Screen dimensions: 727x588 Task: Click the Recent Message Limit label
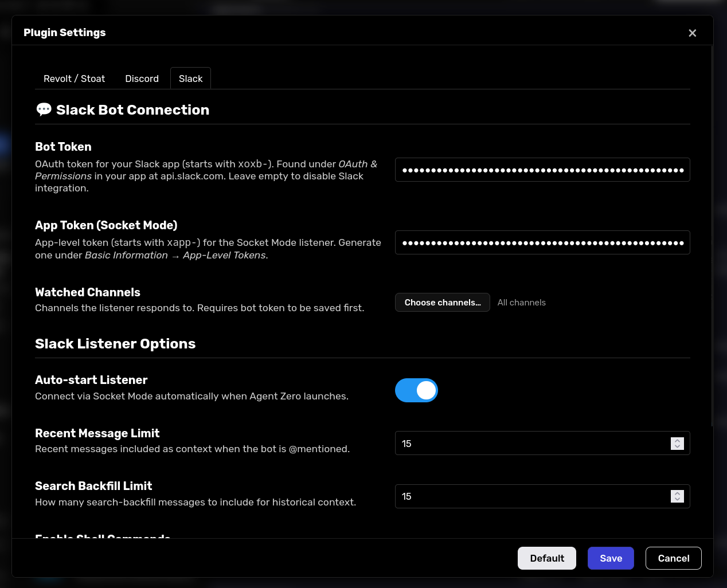[97, 433]
